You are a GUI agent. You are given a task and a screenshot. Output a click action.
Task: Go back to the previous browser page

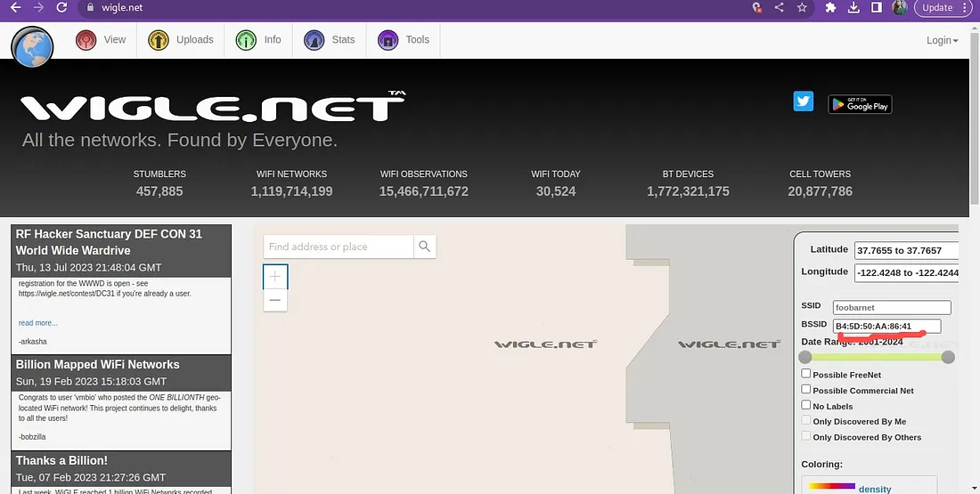click(16, 7)
